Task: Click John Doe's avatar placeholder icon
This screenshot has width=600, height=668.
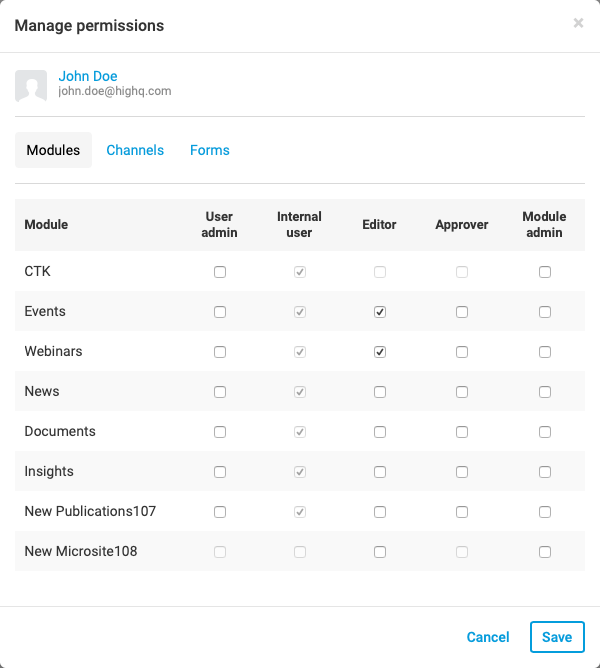Action: [x=31, y=85]
